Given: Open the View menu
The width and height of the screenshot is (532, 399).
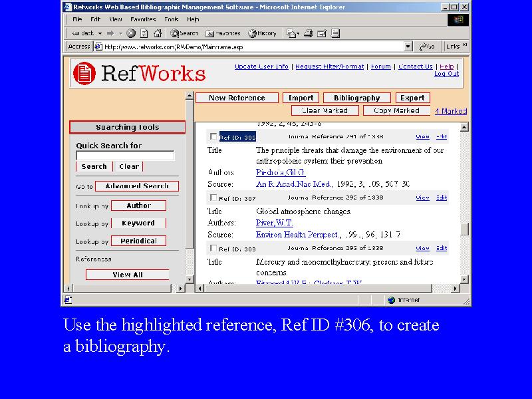Looking at the screenshot, I should (116, 19).
